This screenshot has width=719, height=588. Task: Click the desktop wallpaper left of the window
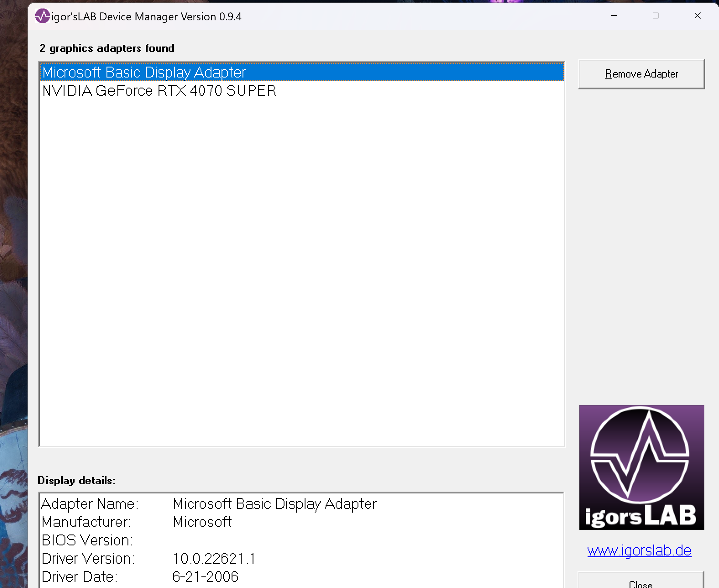[x=14, y=271]
